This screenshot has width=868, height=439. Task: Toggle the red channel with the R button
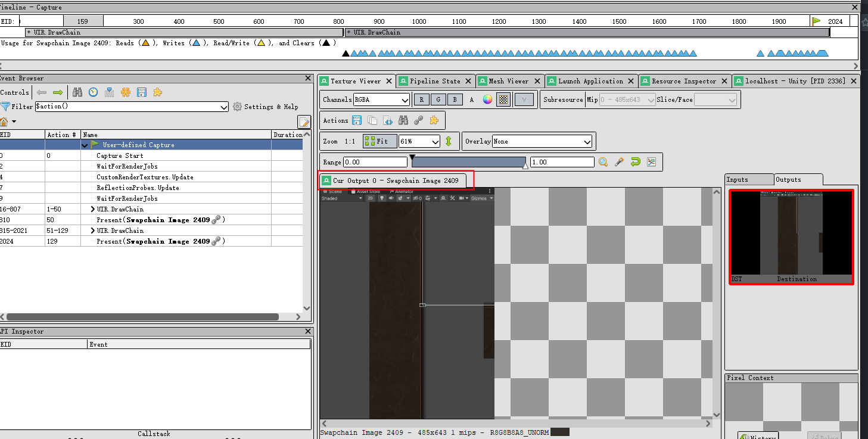pyautogui.click(x=421, y=99)
